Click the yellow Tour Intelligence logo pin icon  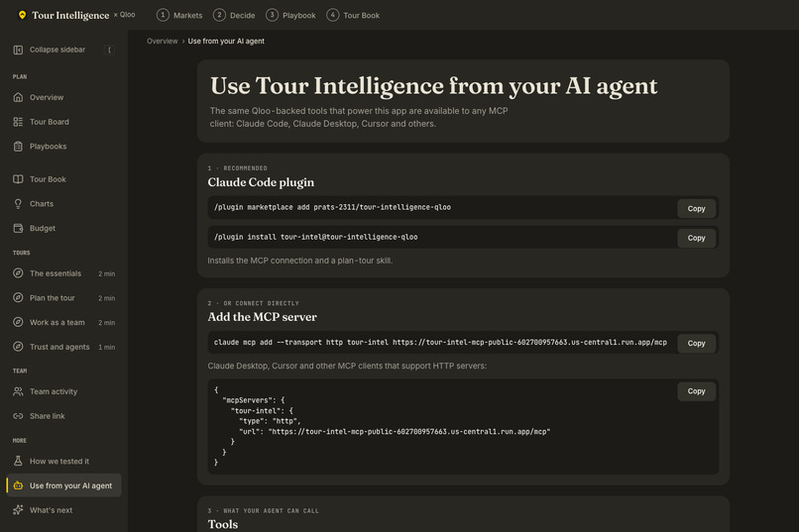[22, 15]
